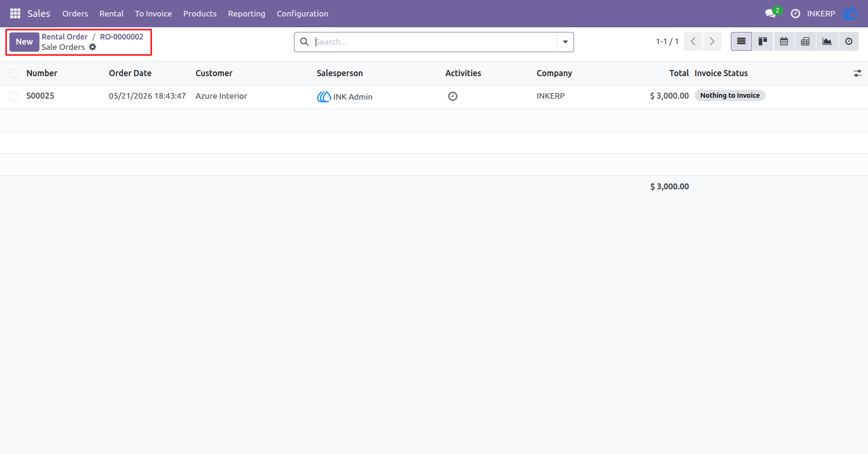This screenshot has width=868, height=454.
Task: Switch to graph view
Action: pos(827,41)
